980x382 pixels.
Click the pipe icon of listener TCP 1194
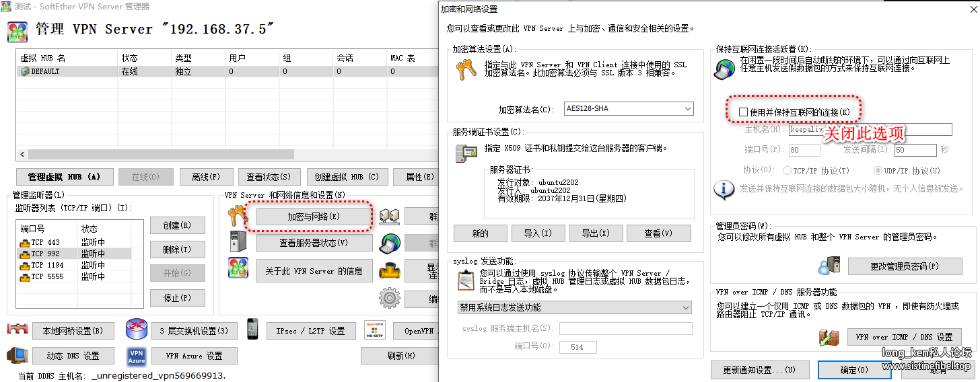coord(24,265)
